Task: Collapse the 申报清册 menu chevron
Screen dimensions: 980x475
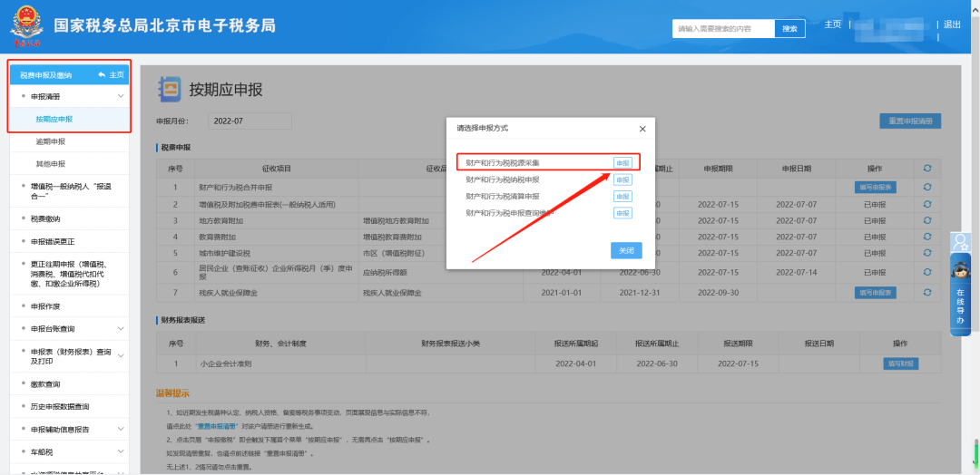Action: click(x=121, y=96)
